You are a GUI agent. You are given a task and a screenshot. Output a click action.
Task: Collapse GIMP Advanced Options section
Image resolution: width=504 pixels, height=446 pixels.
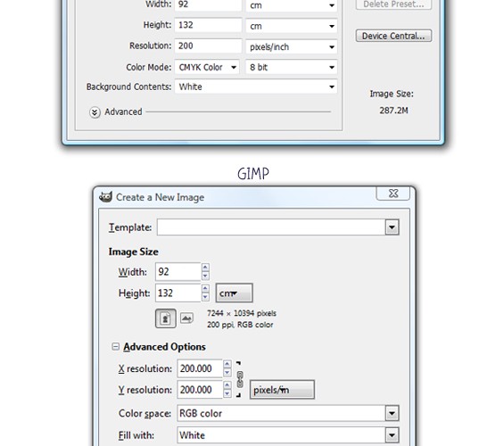tap(115, 346)
